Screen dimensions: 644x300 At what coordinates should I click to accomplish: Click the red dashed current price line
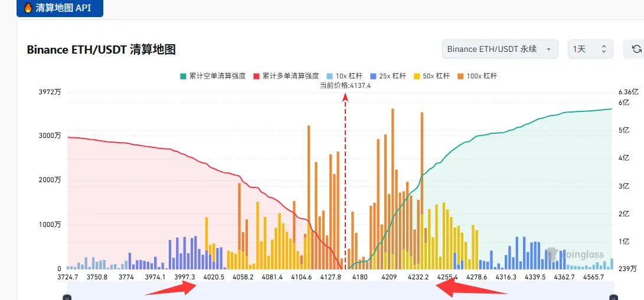pos(345,180)
